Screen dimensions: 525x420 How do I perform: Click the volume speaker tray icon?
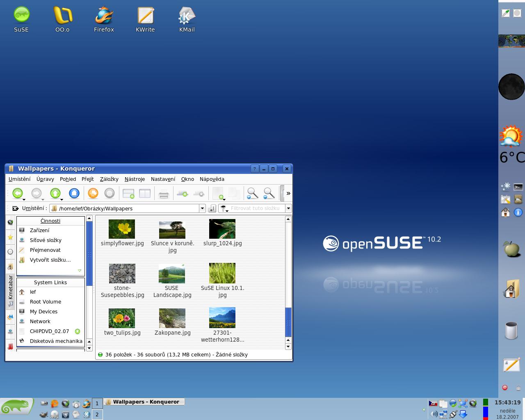[434, 414]
